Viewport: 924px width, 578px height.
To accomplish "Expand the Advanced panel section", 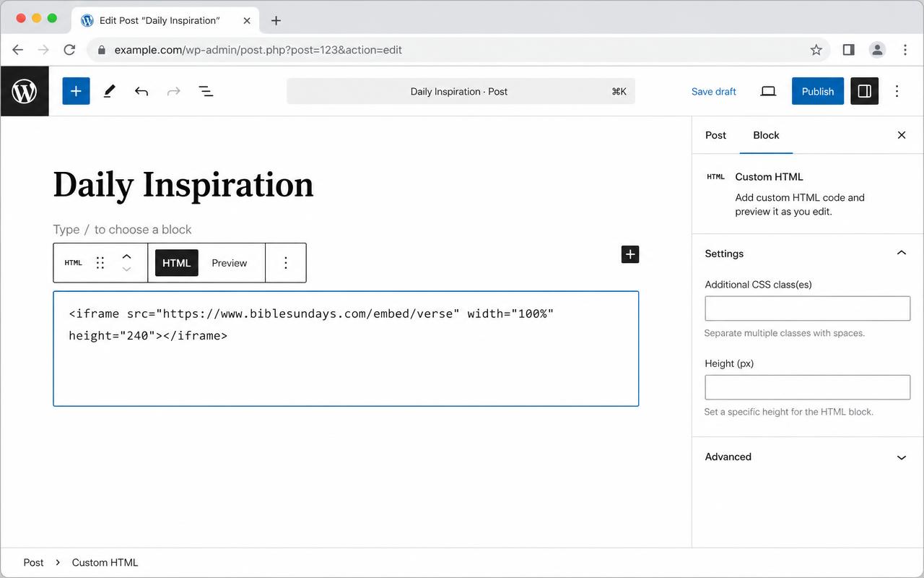I will click(x=808, y=457).
